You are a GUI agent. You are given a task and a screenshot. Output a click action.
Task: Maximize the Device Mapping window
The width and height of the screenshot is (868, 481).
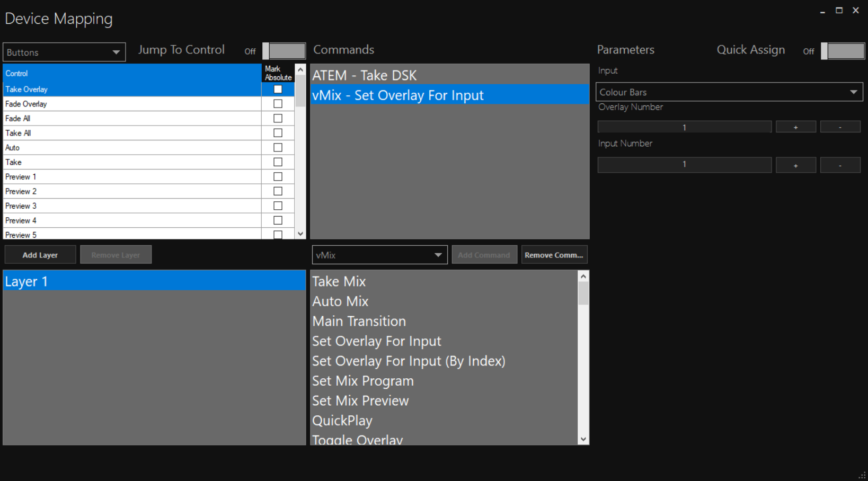(x=839, y=11)
